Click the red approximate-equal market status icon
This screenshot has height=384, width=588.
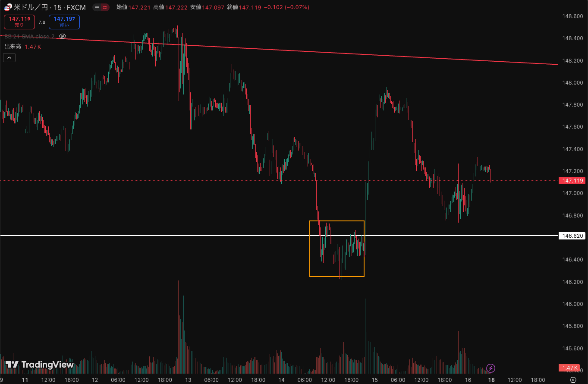point(105,8)
